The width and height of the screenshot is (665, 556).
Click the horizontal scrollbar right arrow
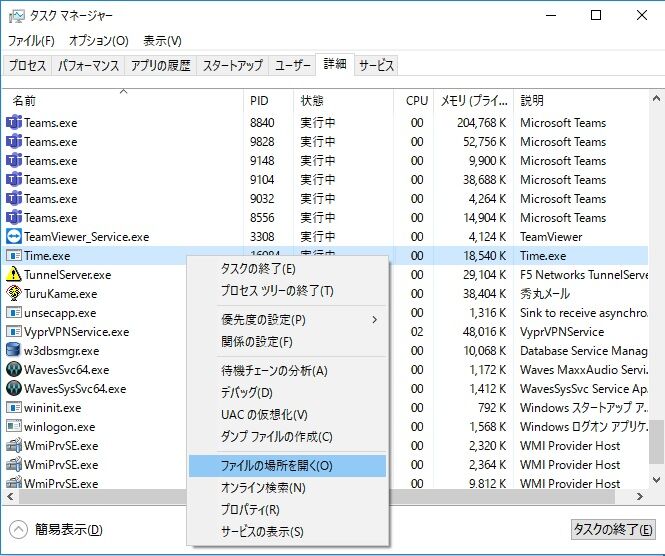point(640,496)
